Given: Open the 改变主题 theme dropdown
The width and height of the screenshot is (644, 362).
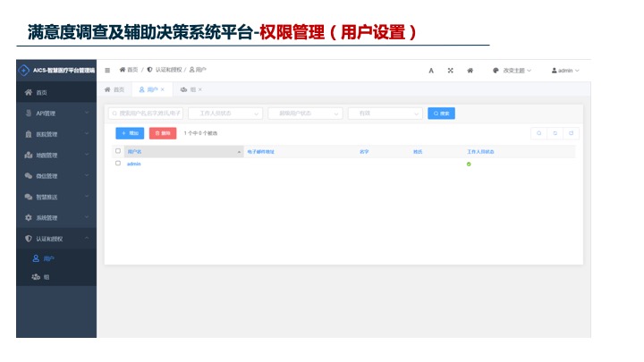Looking at the screenshot, I should 512,71.
